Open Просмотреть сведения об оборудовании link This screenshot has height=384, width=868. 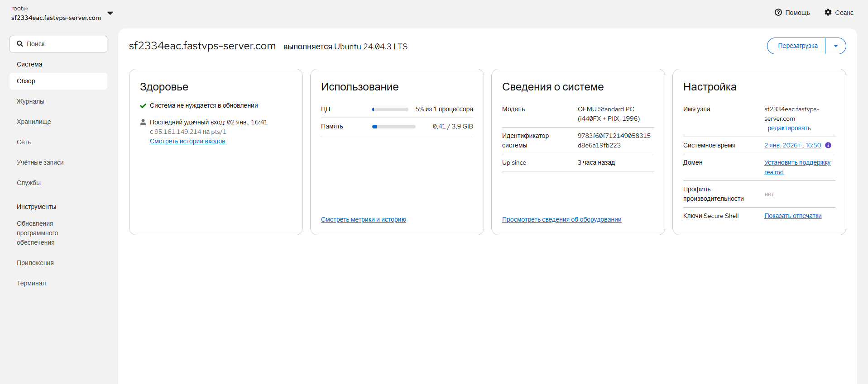(x=561, y=219)
